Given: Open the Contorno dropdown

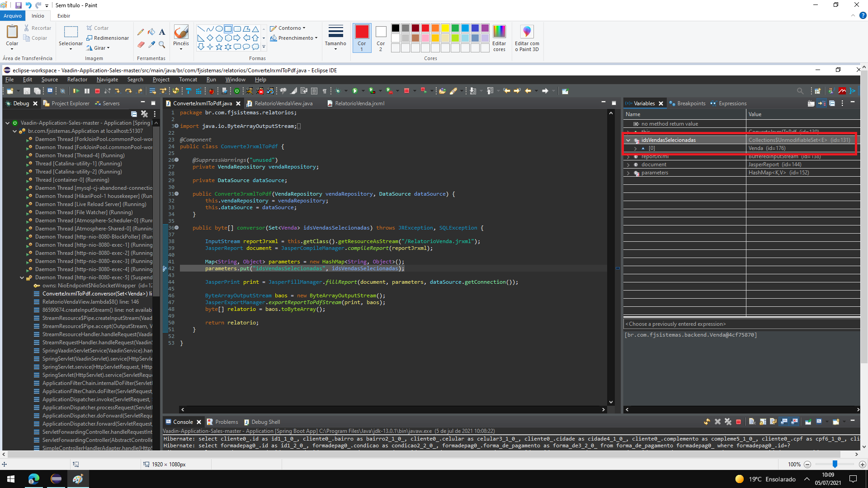Looking at the screenshot, I should pos(290,28).
